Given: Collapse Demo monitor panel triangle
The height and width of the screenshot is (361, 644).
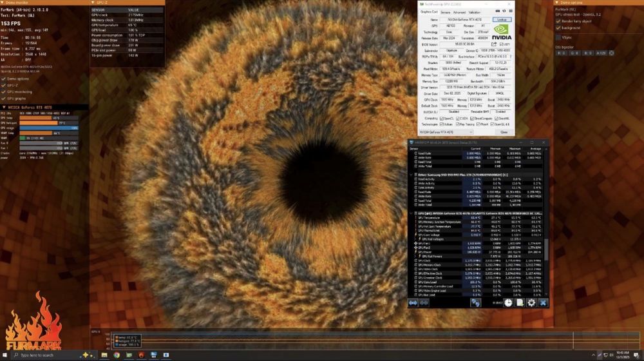Looking at the screenshot, I should point(2,3).
